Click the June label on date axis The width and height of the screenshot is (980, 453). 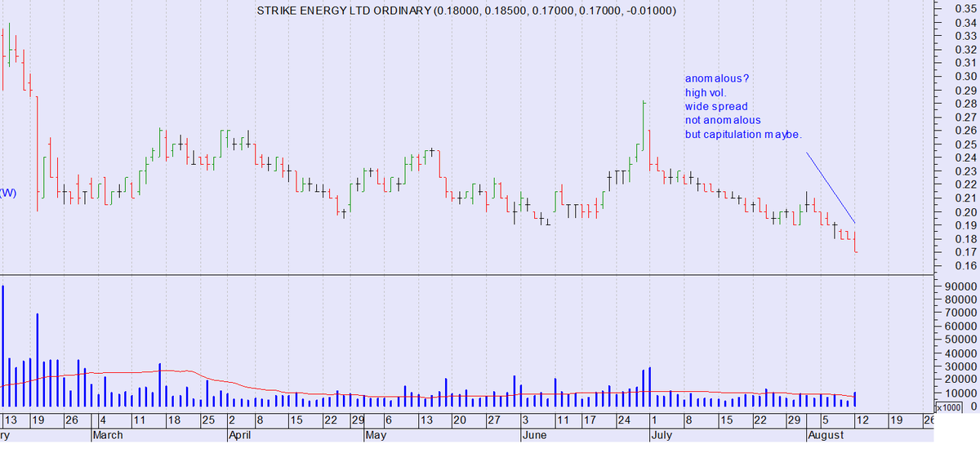click(x=533, y=435)
